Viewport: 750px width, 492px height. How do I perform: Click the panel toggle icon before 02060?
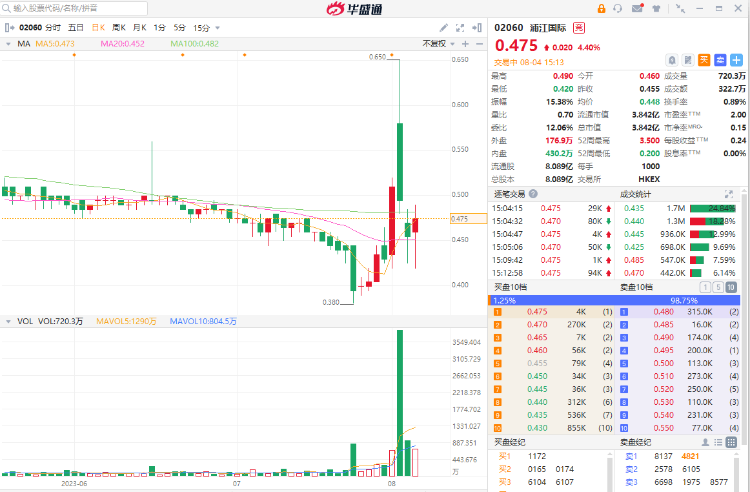point(9,28)
